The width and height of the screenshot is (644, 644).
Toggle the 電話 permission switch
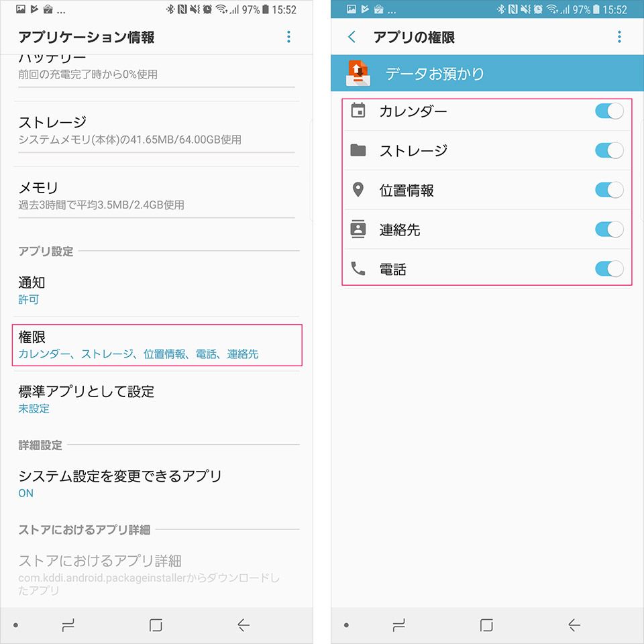click(609, 268)
